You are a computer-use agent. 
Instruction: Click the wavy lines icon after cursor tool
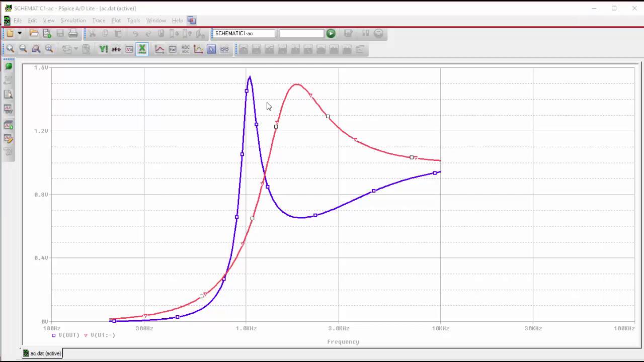pyautogui.click(x=224, y=49)
